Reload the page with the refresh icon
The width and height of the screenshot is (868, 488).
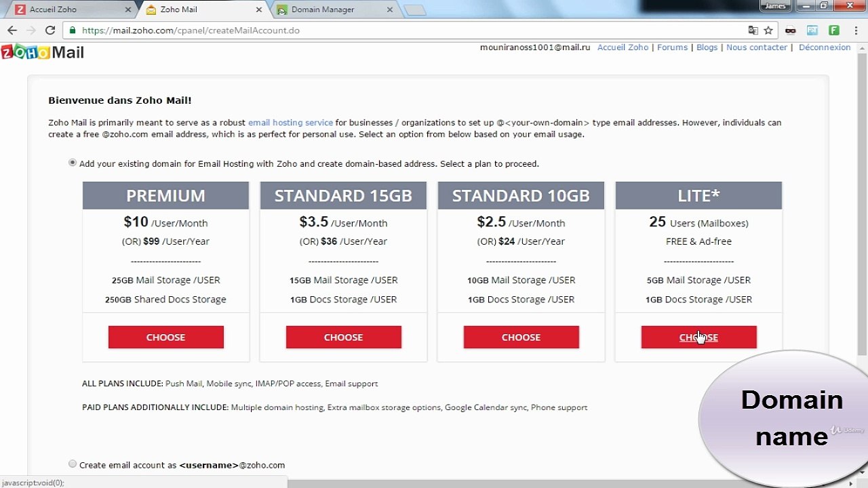[x=50, y=30]
